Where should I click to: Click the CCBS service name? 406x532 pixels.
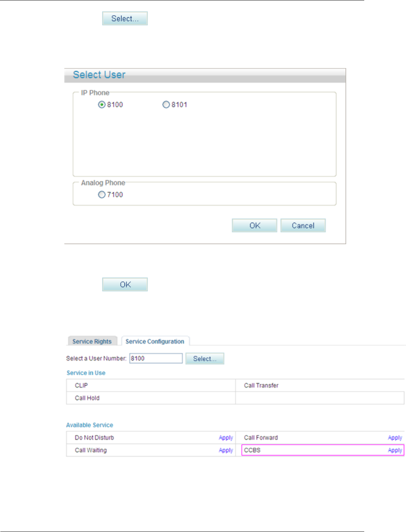coord(252,450)
